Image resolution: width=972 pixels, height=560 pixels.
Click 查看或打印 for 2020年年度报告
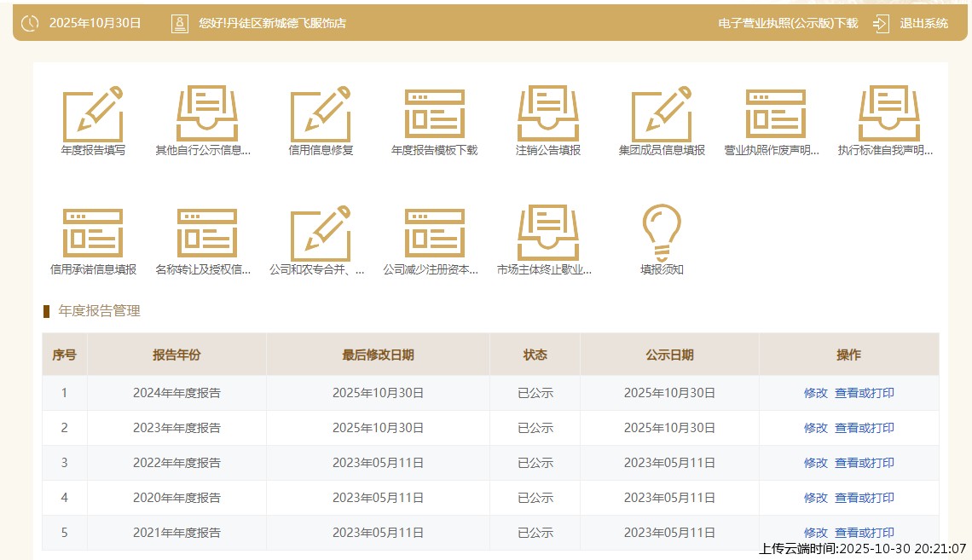[x=864, y=498]
